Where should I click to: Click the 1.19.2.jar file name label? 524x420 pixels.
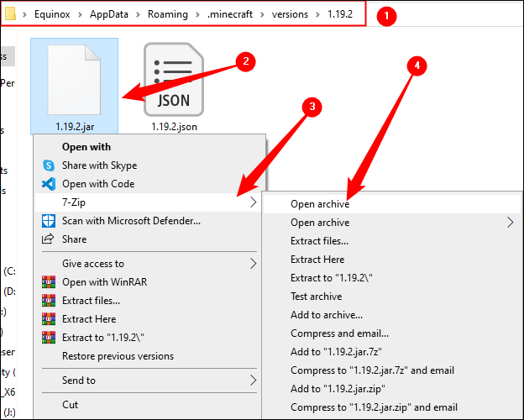click(75, 127)
